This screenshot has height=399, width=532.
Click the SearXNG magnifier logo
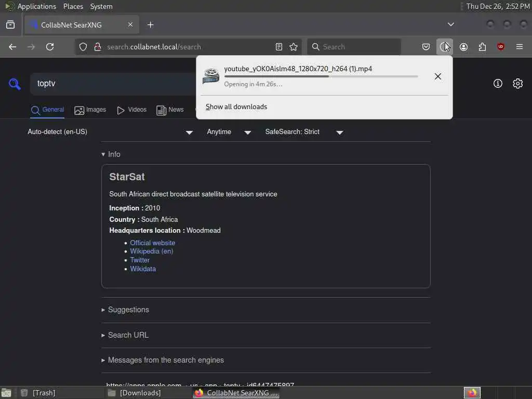(x=15, y=84)
